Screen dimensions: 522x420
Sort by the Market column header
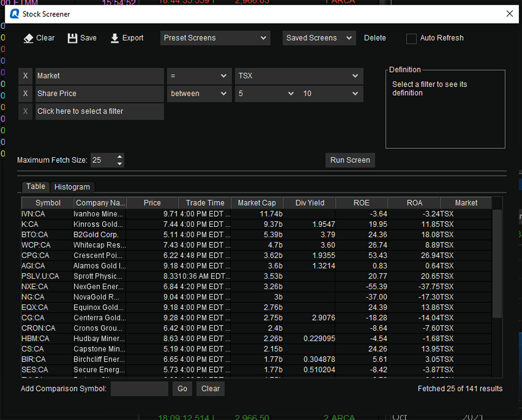click(466, 203)
